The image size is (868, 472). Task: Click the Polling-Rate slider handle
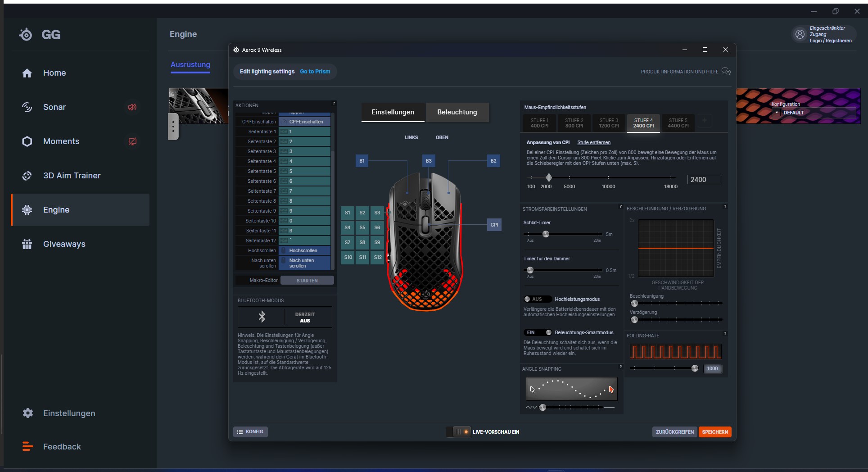pyautogui.click(x=695, y=368)
